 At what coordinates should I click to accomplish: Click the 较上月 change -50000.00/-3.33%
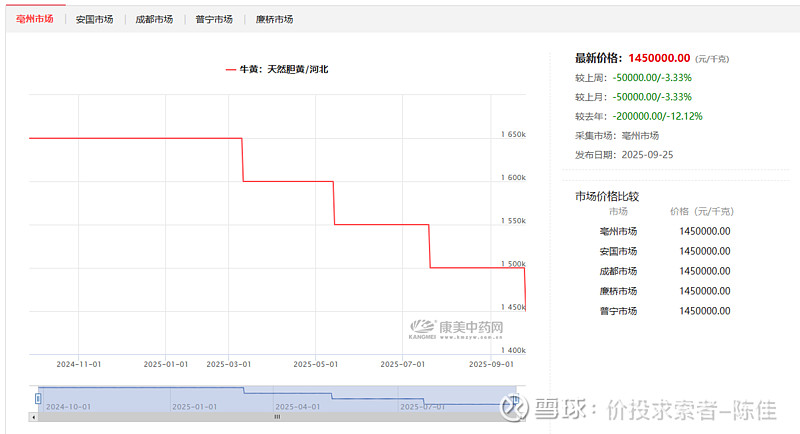(652, 97)
